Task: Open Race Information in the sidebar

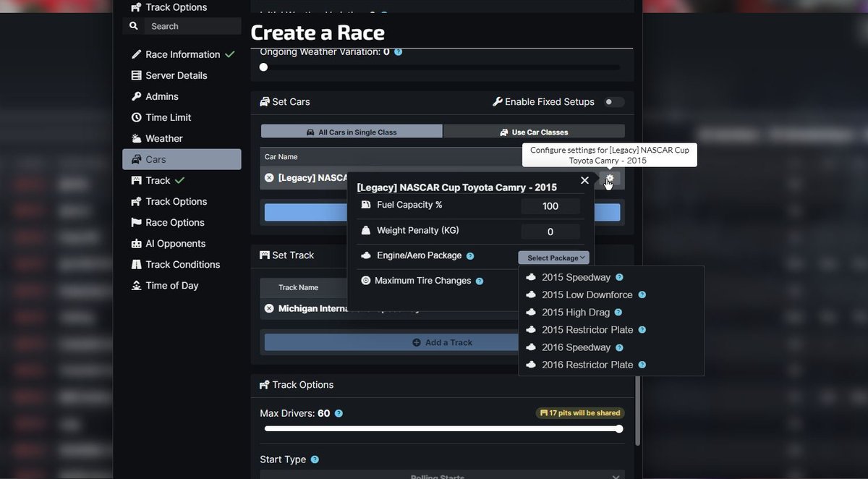Action: tap(182, 54)
